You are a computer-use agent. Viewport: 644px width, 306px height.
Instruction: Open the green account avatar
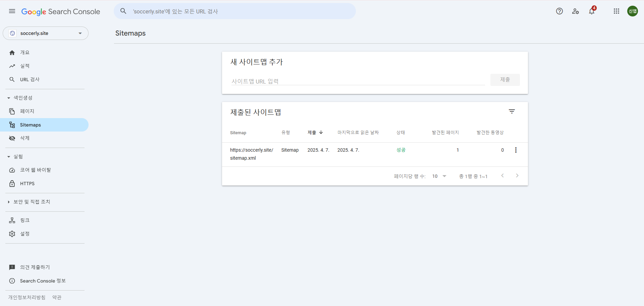pos(633,11)
